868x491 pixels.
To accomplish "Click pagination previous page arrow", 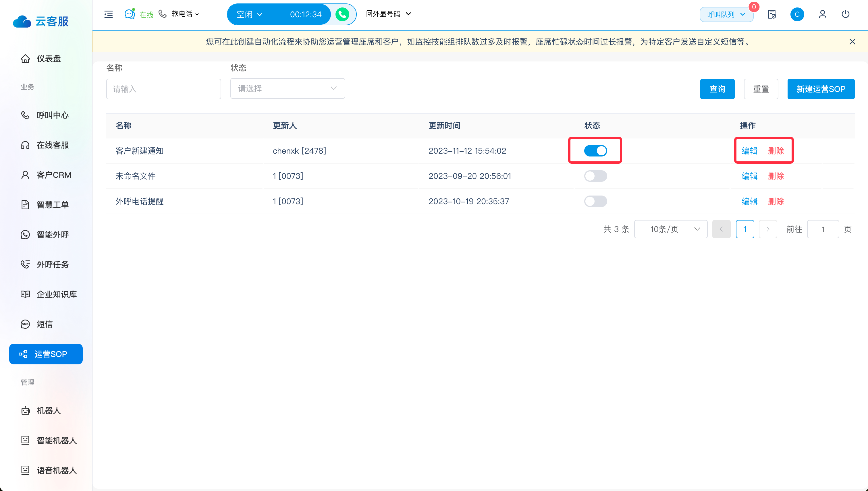I will click(x=721, y=229).
